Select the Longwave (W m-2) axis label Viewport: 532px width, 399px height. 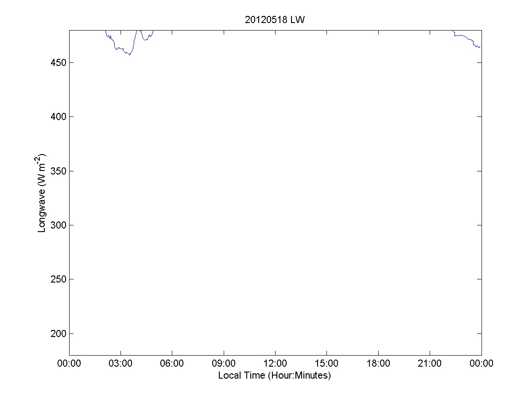pos(43,193)
